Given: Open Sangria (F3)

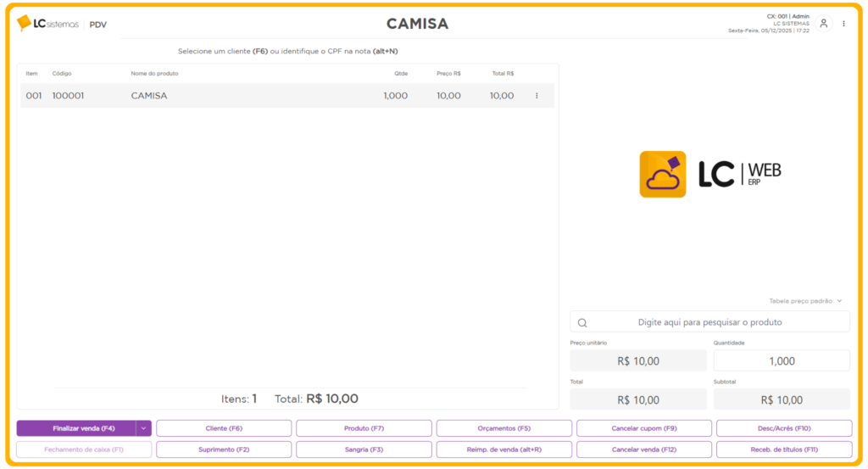Looking at the screenshot, I should coord(364,449).
